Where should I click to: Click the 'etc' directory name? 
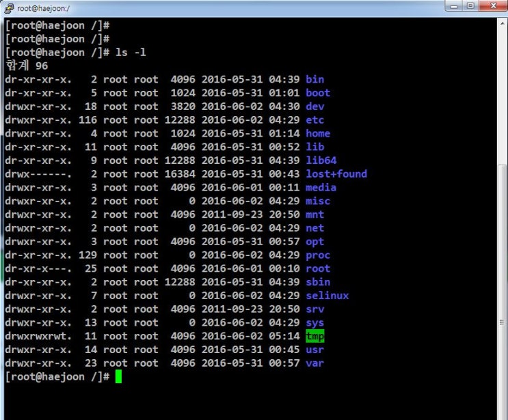[315, 120]
